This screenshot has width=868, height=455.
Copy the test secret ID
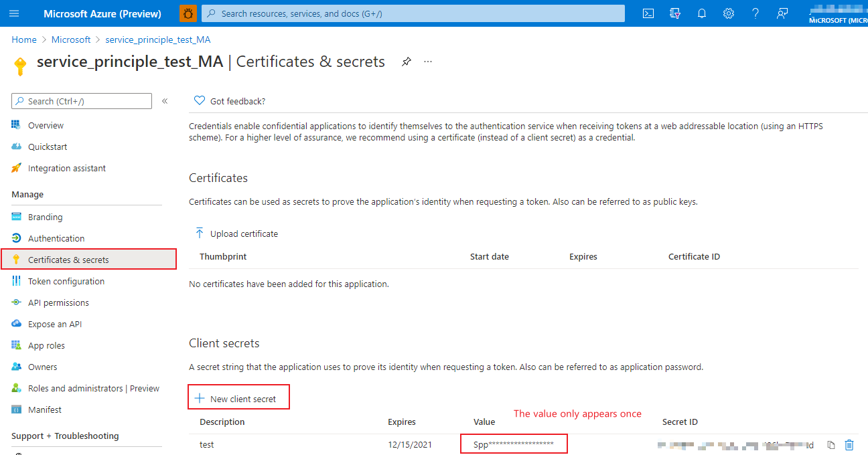coord(831,445)
